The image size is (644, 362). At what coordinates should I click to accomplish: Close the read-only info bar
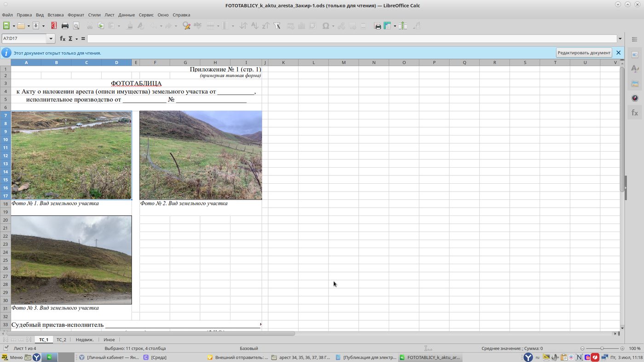[618, 53]
